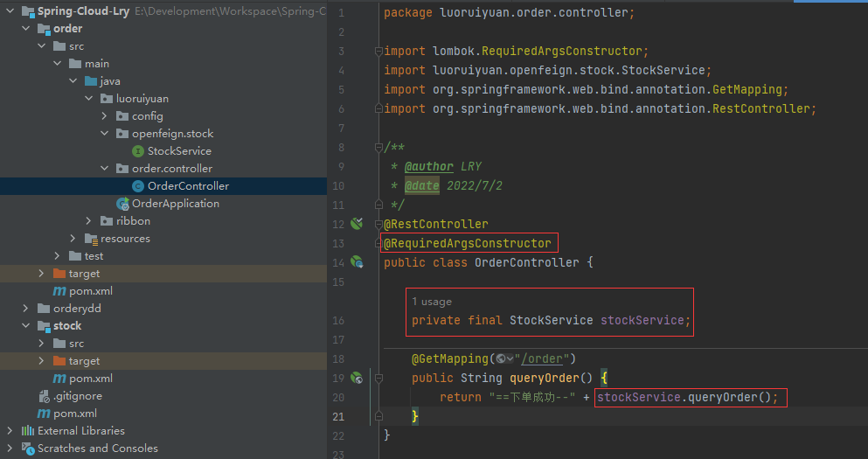
Task: Click the orderydd module folder icon
Action: (44, 309)
